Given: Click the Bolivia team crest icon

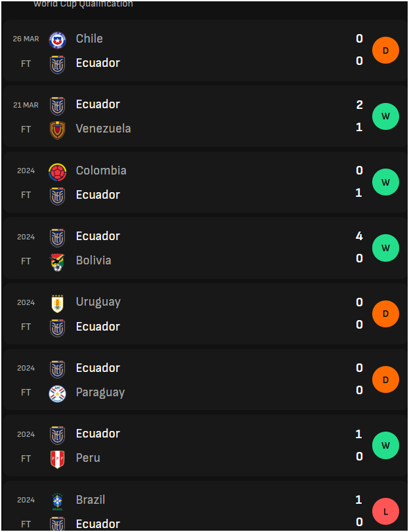Looking at the screenshot, I should click(x=57, y=262).
